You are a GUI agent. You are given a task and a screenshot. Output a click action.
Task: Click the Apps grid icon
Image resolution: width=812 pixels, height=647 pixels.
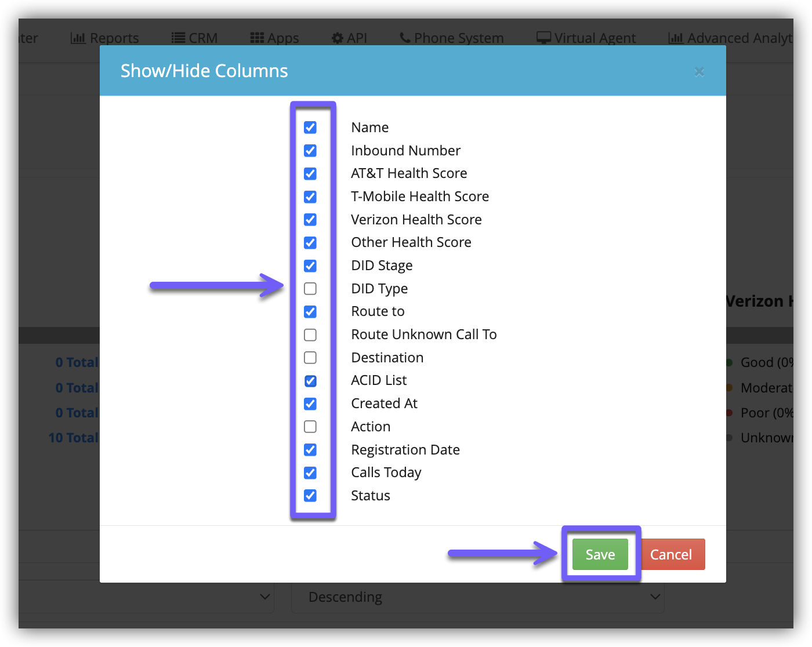pyautogui.click(x=257, y=38)
